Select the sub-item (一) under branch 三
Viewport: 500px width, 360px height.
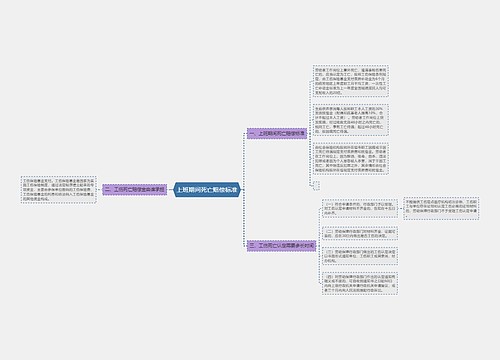360,208
